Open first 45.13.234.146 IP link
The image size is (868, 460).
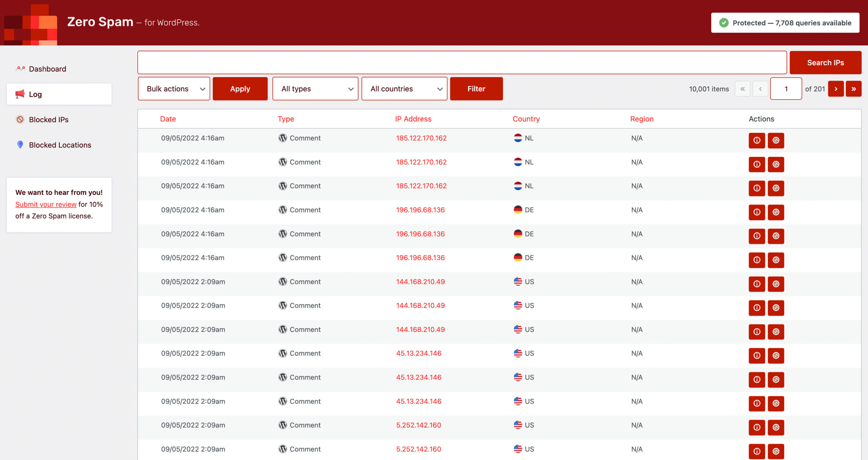[419, 353]
